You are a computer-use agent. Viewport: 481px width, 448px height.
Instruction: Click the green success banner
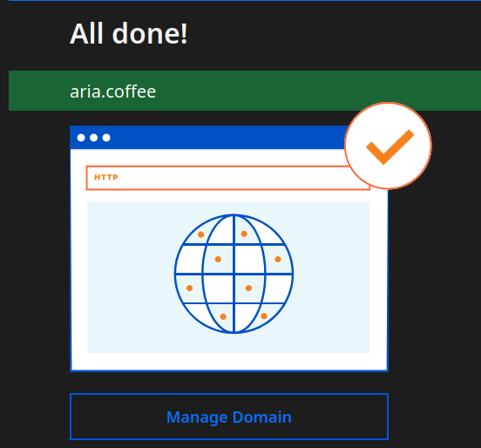[245, 91]
